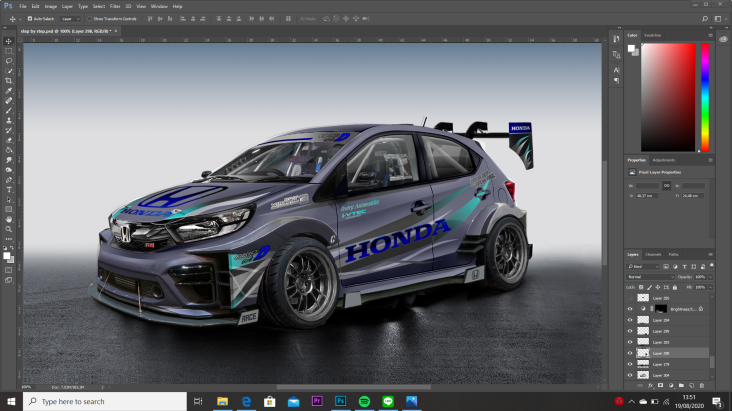Open the File menu
732x411 pixels.
23,7
